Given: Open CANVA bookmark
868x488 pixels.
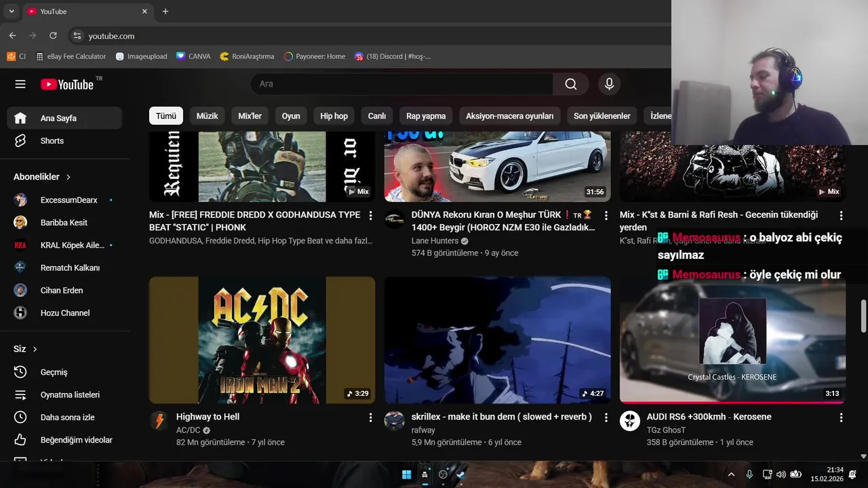Looking at the screenshot, I should point(193,56).
